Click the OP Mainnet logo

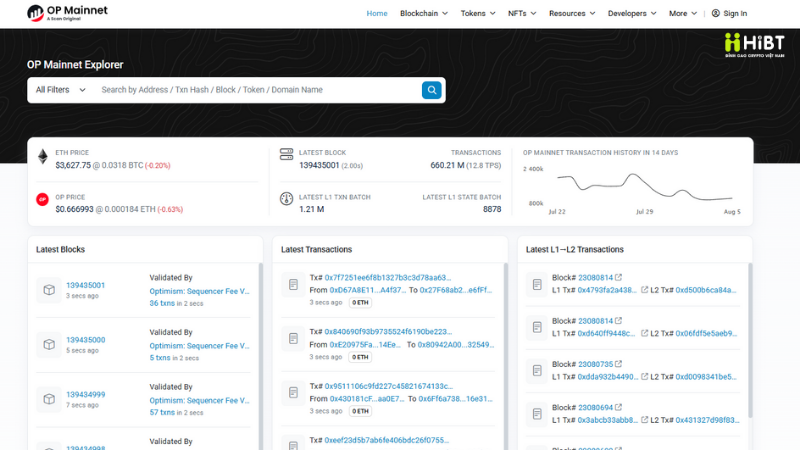(x=67, y=13)
